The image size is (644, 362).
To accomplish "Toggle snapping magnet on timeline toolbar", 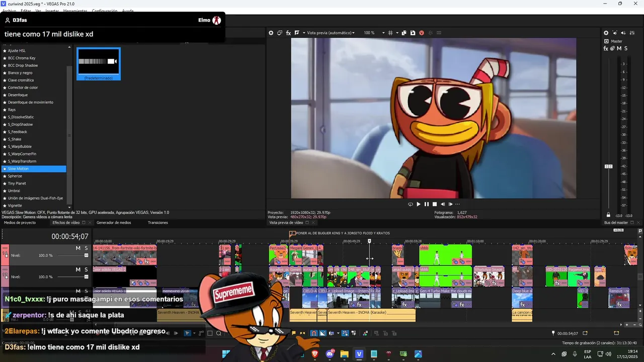I will (x=314, y=333).
